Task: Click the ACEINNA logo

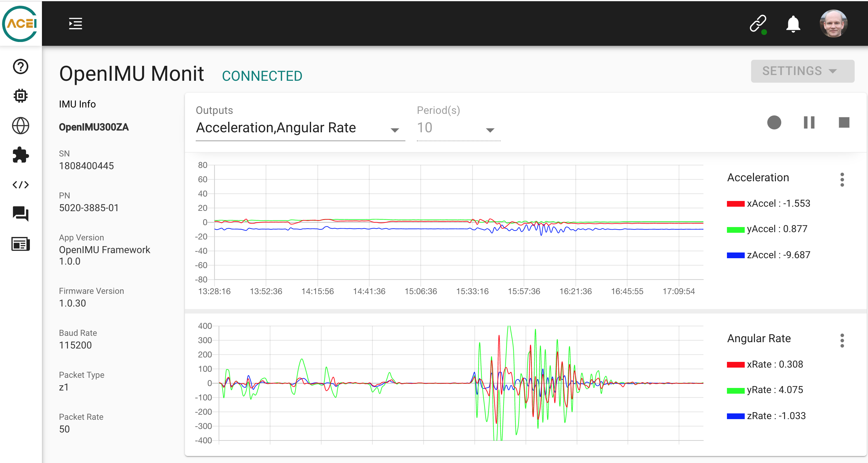Action: pyautogui.click(x=20, y=24)
